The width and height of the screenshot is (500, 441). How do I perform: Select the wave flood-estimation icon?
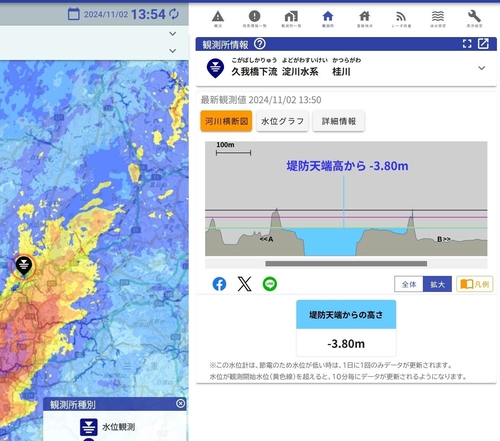[x=438, y=18]
